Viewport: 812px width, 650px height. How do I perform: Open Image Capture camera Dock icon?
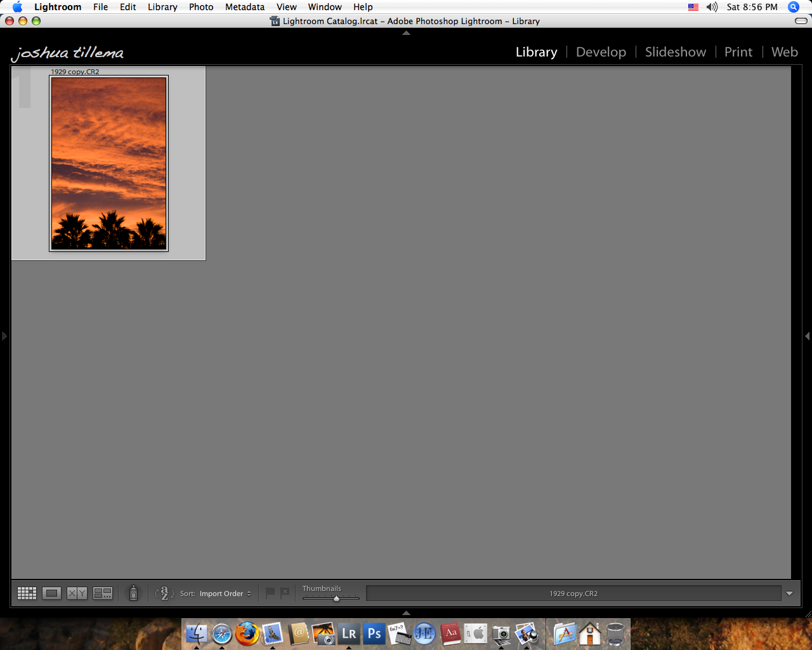[501, 633]
